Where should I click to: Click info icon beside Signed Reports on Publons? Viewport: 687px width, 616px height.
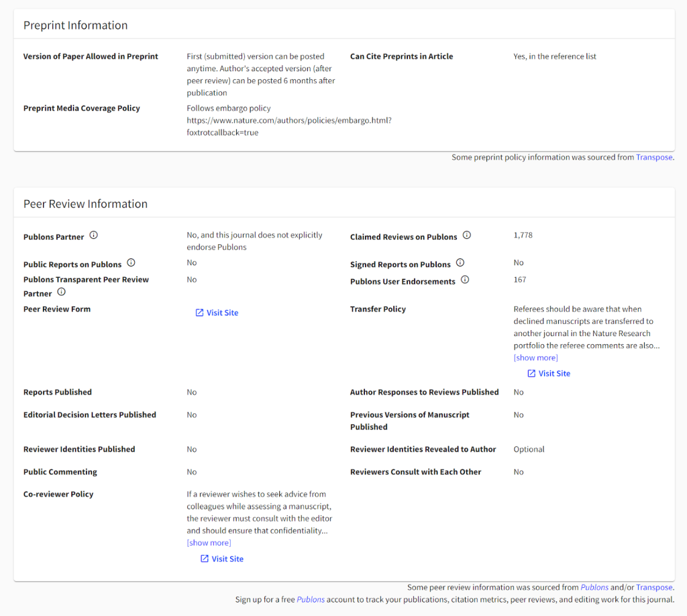(x=460, y=263)
